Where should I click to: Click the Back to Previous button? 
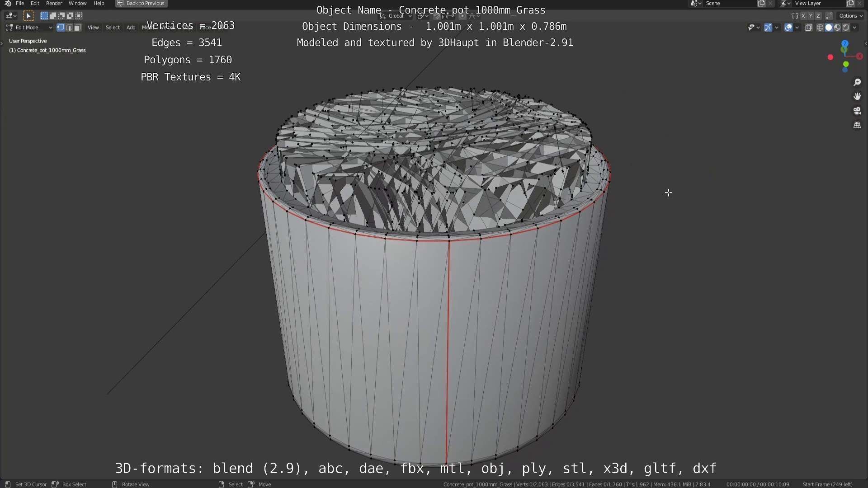coord(141,3)
